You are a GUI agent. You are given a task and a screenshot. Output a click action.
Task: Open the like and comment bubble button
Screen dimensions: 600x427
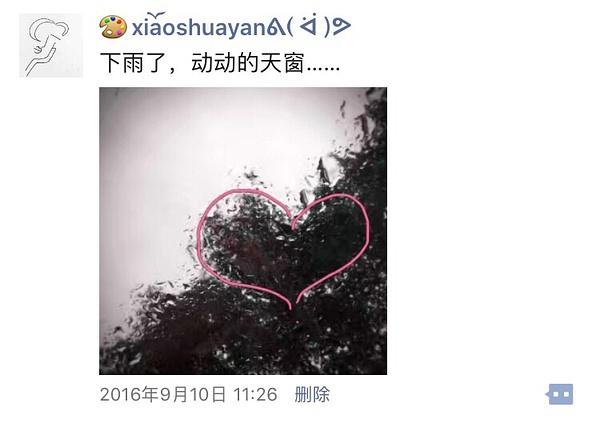(x=559, y=394)
